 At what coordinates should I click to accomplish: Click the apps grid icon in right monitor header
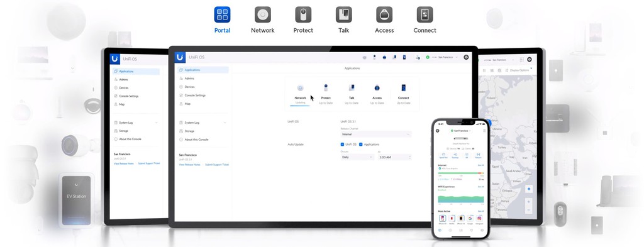pyautogui.click(x=521, y=60)
